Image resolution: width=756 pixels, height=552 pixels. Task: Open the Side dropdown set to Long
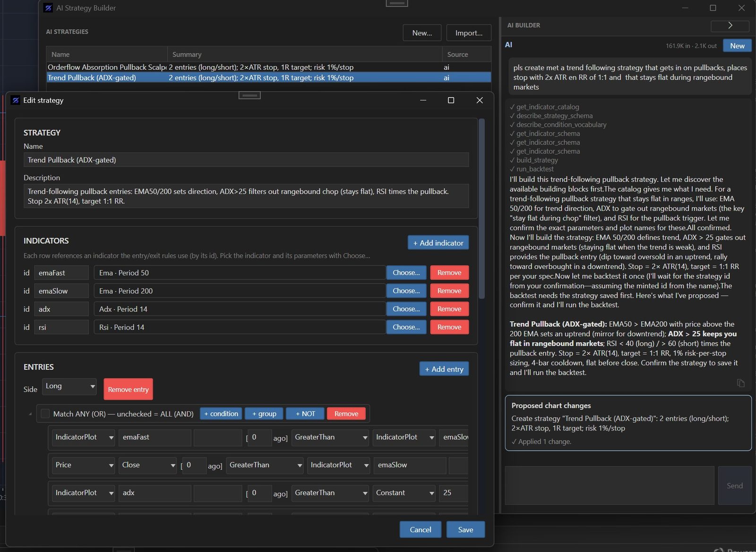69,386
